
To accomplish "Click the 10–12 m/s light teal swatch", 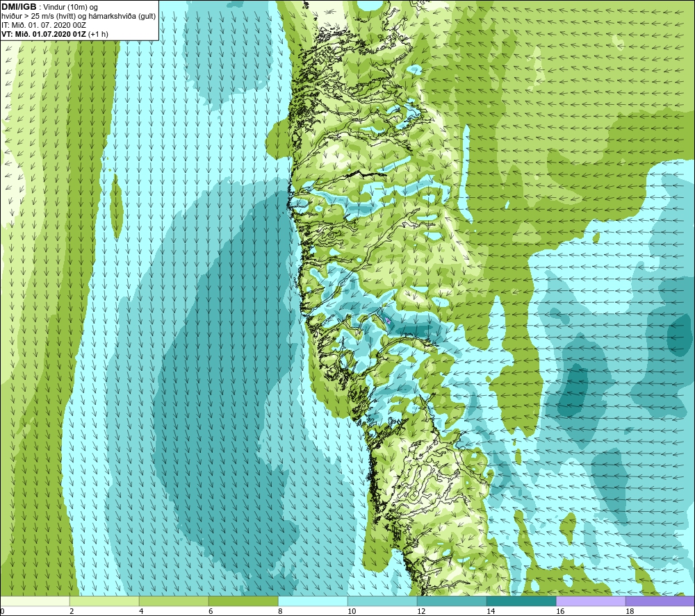I will 382,601.
